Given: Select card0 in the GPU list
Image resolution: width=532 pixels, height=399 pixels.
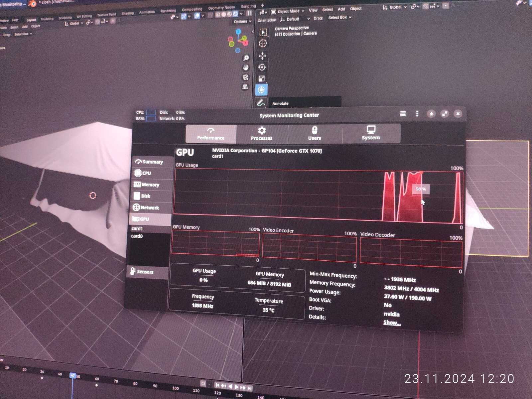Looking at the screenshot, I should coord(137,236).
